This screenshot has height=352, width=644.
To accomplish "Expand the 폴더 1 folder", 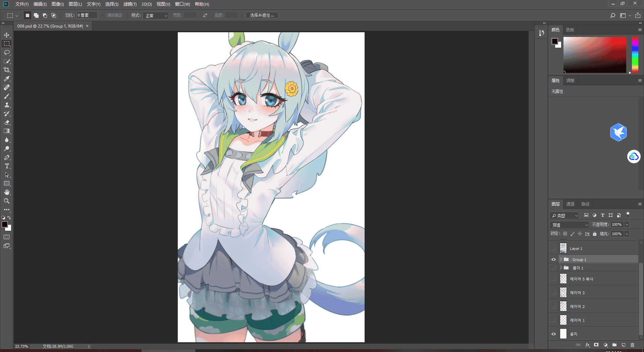I will pos(561,268).
